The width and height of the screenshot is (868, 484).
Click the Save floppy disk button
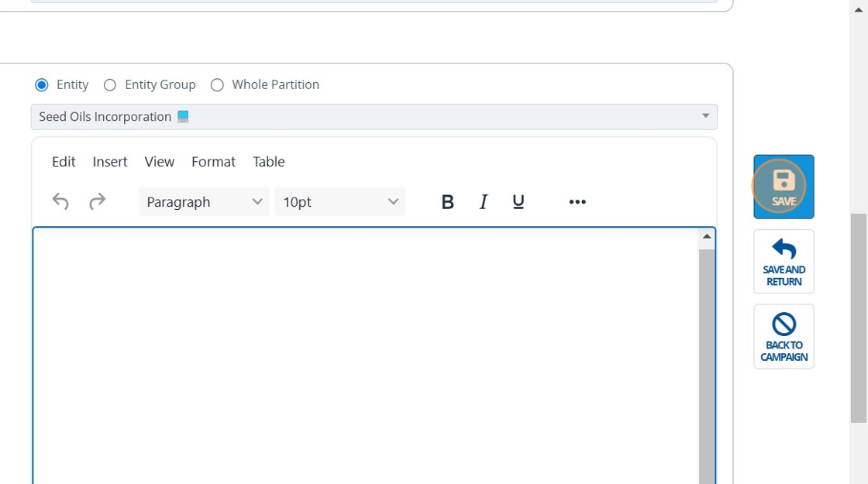click(784, 187)
